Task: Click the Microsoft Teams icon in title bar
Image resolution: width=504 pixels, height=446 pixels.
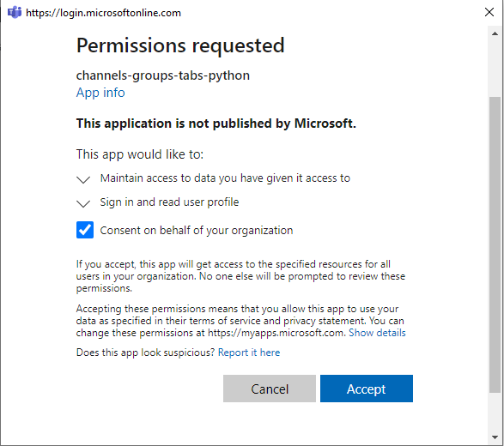Action: pyautogui.click(x=15, y=13)
